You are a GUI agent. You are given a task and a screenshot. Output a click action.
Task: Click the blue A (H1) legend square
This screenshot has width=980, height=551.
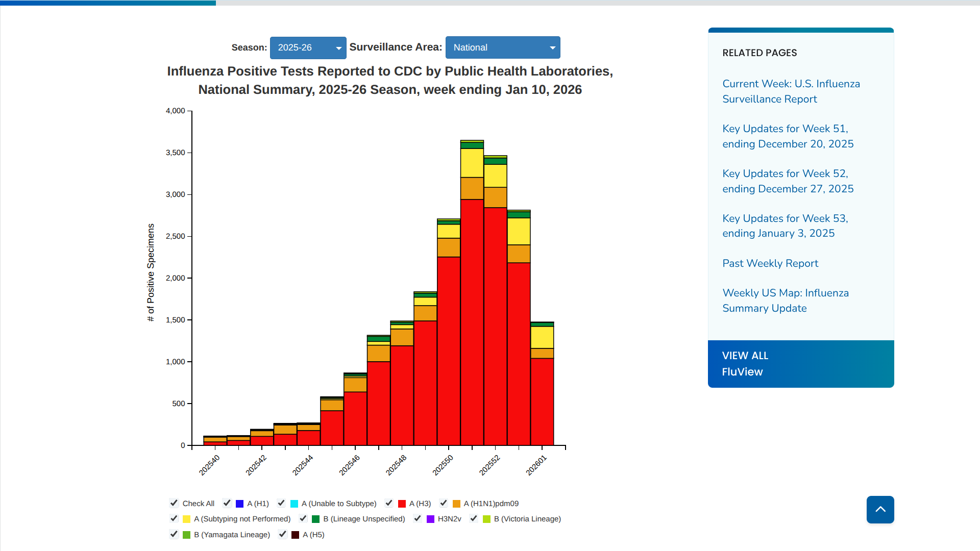239,504
